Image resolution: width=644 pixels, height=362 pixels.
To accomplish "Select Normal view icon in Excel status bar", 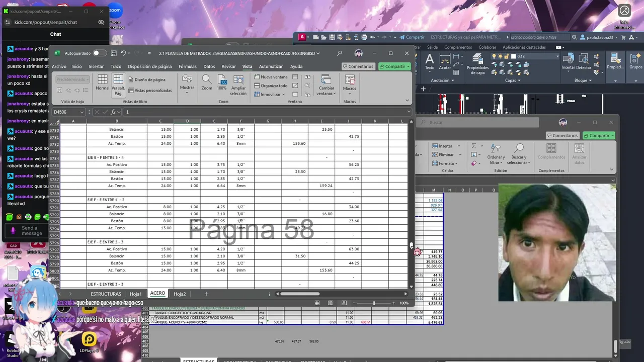I will (317, 303).
